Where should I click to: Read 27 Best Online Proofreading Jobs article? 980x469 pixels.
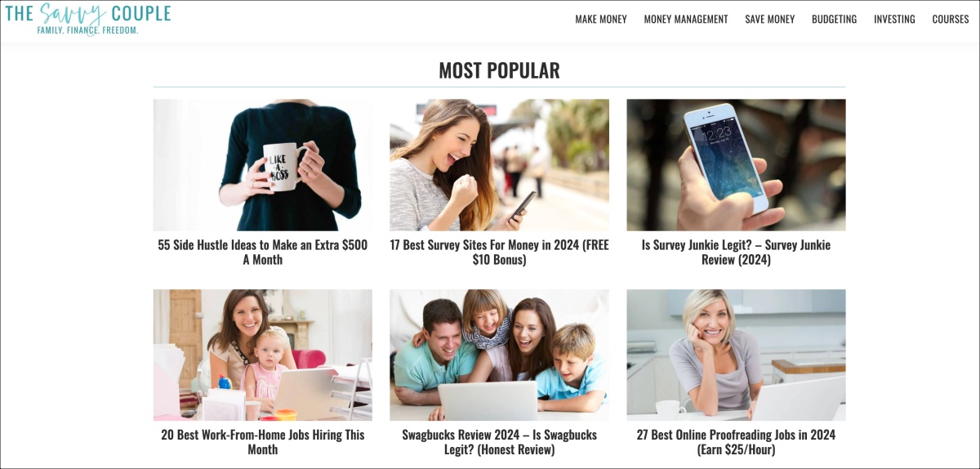click(x=736, y=442)
